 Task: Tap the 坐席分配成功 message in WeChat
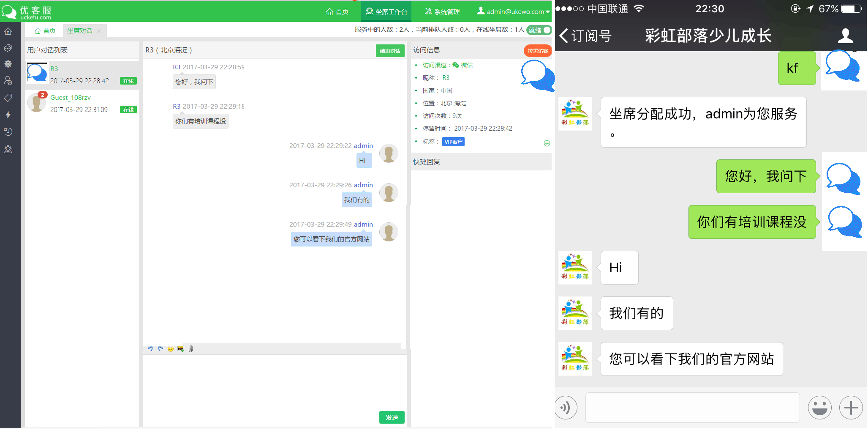click(x=704, y=122)
